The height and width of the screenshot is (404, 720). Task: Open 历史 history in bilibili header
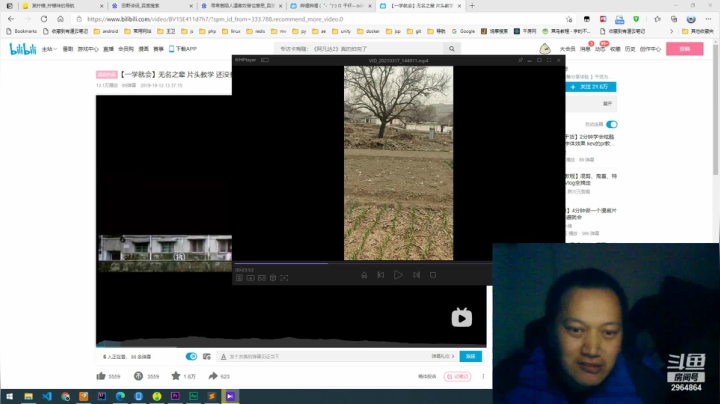[x=630, y=49]
